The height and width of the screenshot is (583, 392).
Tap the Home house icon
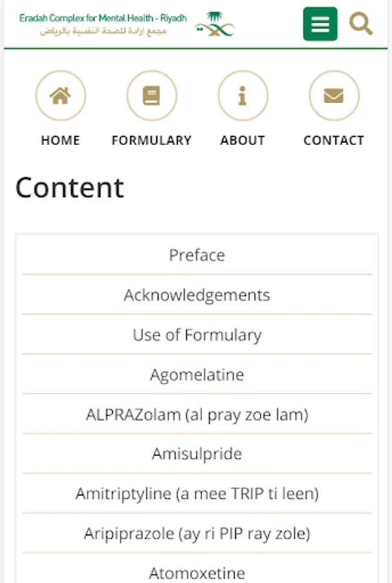click(x=60, y=96)
